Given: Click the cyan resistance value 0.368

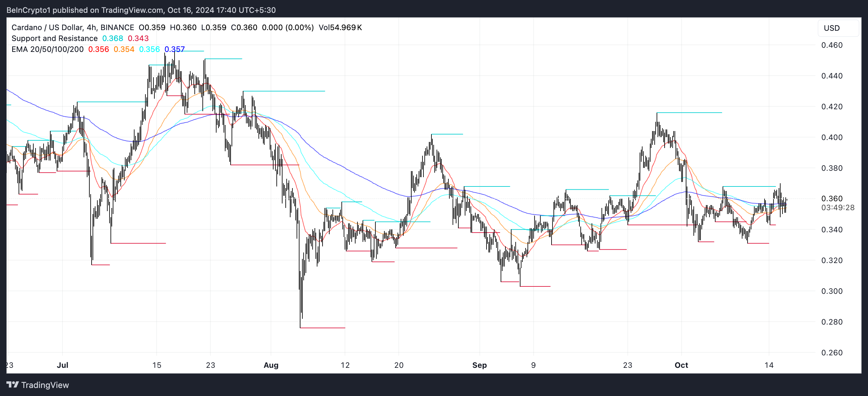Looking at the screenshot, I should tap(112, 38).
